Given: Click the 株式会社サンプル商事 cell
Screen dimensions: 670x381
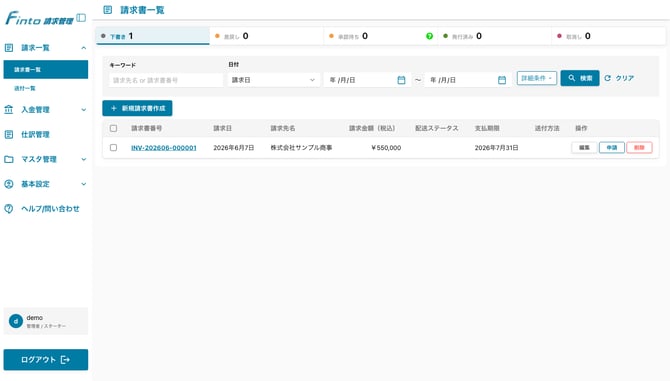Looking at the screenshot, I should tap(301, 148).
